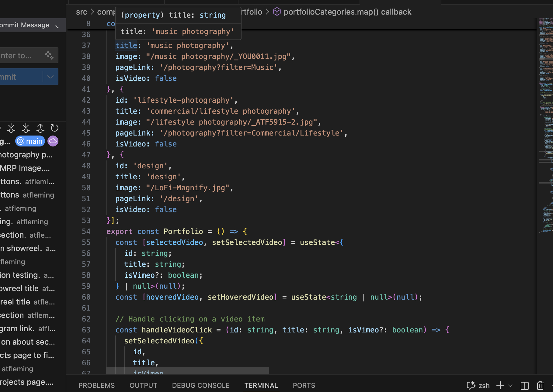553x392 pixels.
Task: Click the sparkle generate commit message icon
Action: (x=49, y=55)
